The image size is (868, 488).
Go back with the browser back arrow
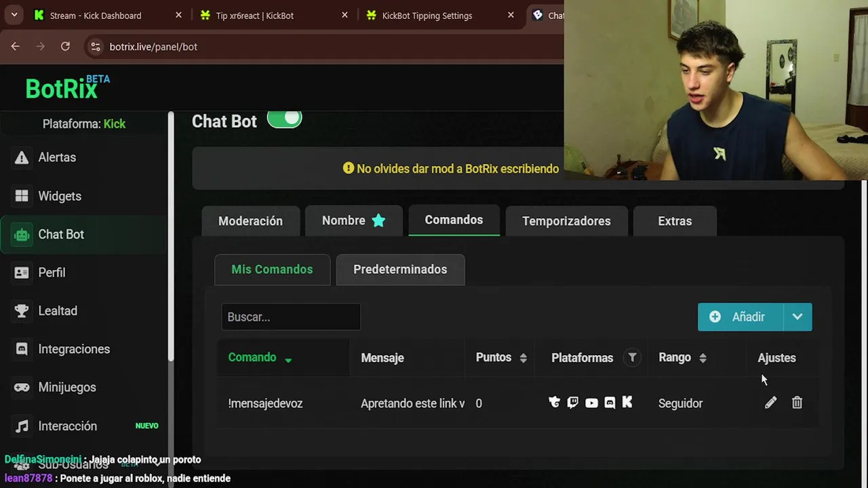(x=15, y=46)
